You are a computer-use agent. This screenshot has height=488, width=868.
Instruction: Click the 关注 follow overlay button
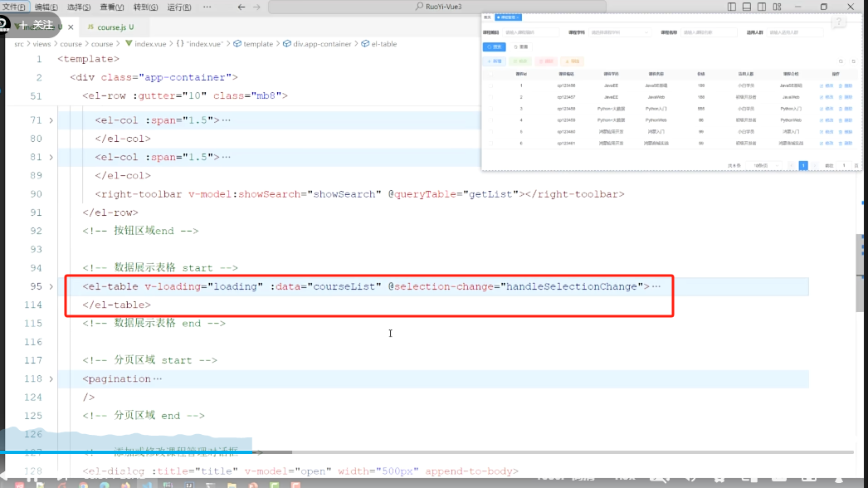pos(37,25)
